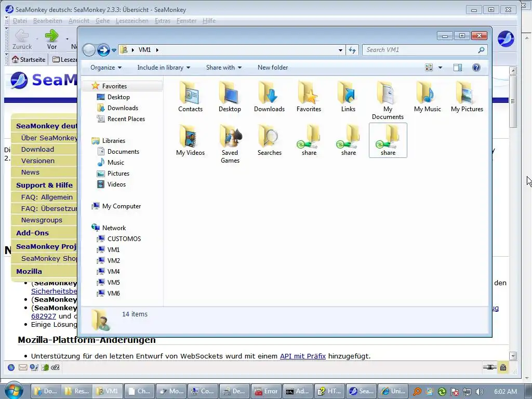The image size is (532, 399).
Task: Select Music library in navigation pane
Action: pyautogui.click(x=116, y=163)
